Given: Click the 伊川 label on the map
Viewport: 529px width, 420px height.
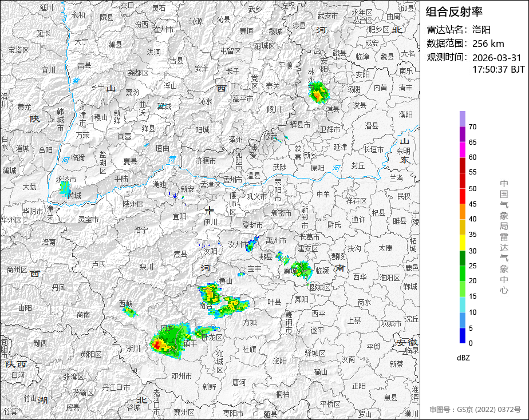Looking at the screenshot, I should click(211, 222).
